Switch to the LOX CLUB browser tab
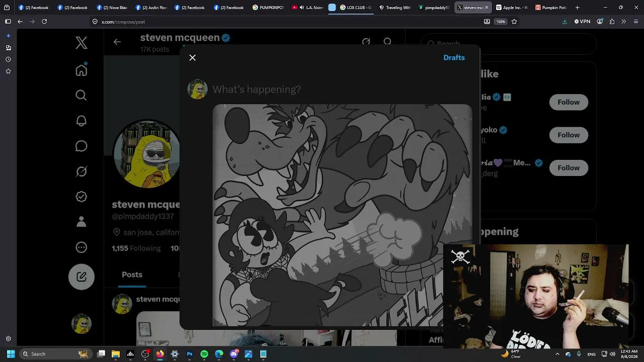This screenshot has height=362, width=644. point(356,8)
